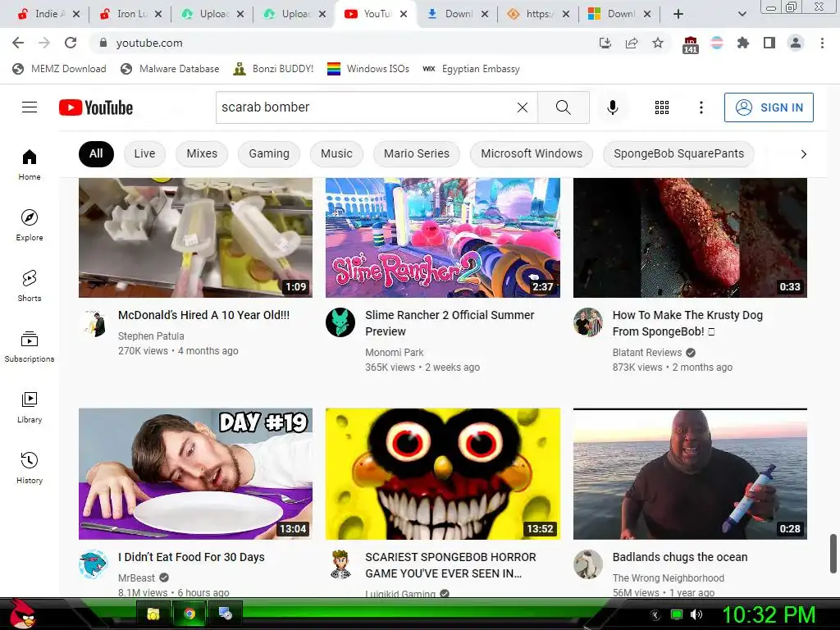This screenshot has height=630, width=840.
Task: Open Explore in sidebar
Action: (30, 225)
